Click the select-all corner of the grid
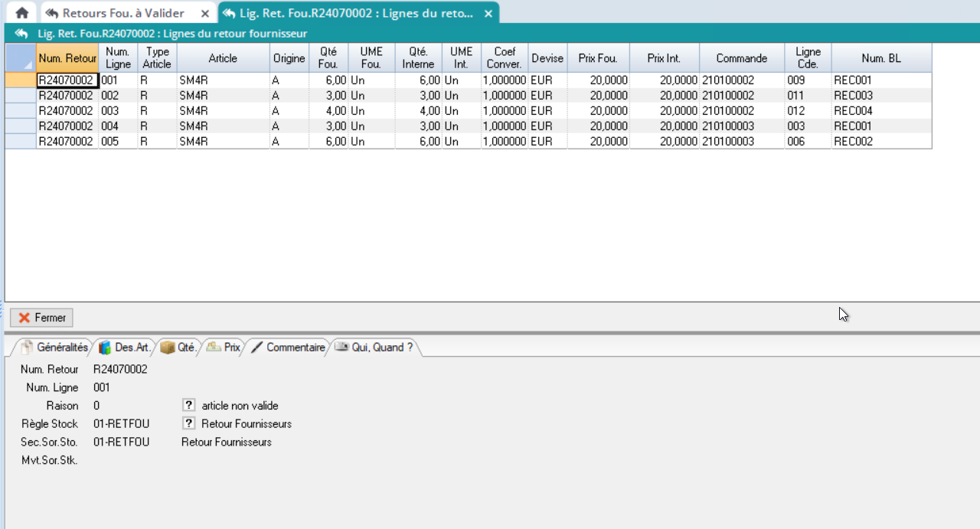The image size is (980, 529). (21, 58)
